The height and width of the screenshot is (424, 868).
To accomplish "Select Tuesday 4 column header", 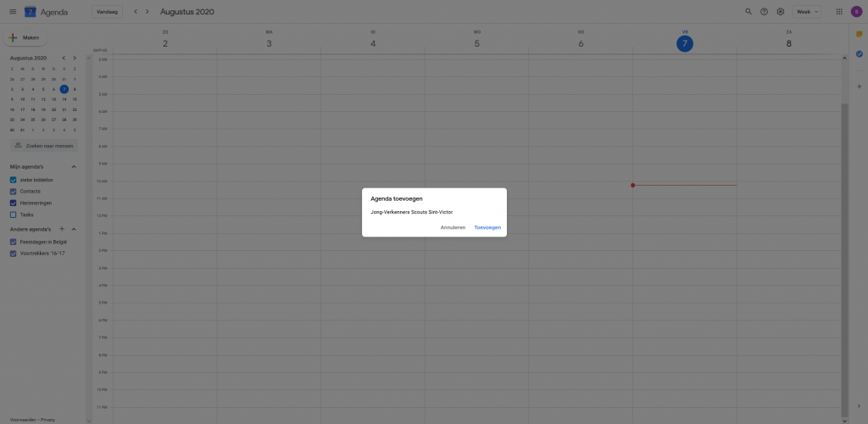I will 373,40.
